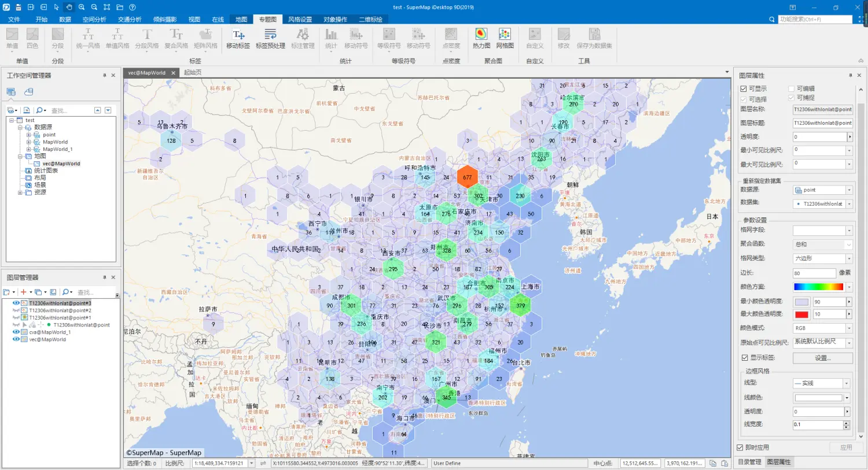This screenshot has width=868, height=470.
Task: Select the pan hand tool
Action: click(69, 8)
